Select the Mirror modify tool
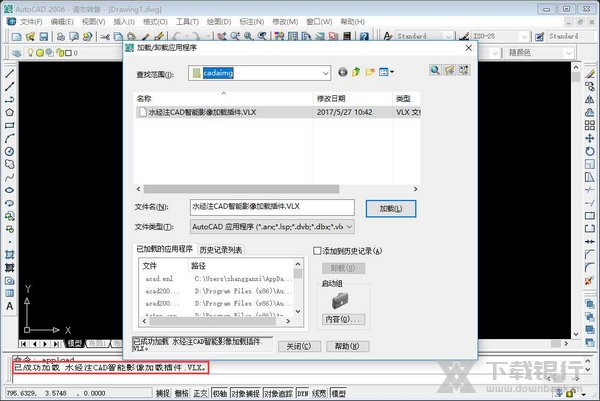600x401 pixels. (590, 99)
